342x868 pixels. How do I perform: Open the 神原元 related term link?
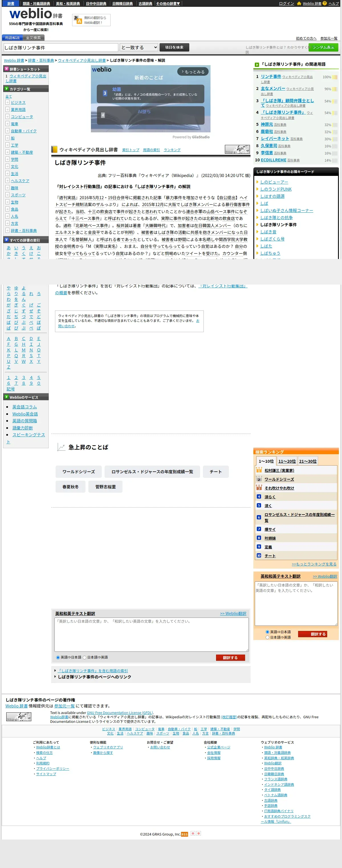pyautogui.click(x=267, y=124)
